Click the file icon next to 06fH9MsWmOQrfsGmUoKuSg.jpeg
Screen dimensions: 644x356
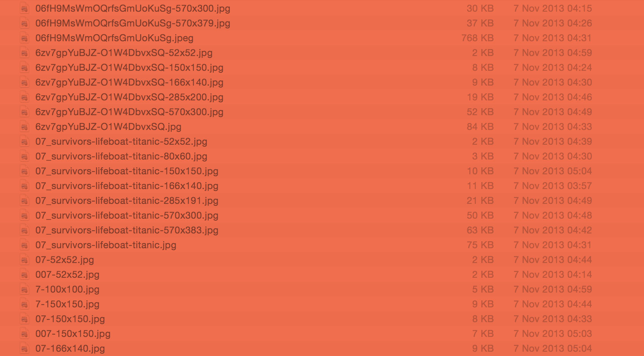[x=24, y=38]
